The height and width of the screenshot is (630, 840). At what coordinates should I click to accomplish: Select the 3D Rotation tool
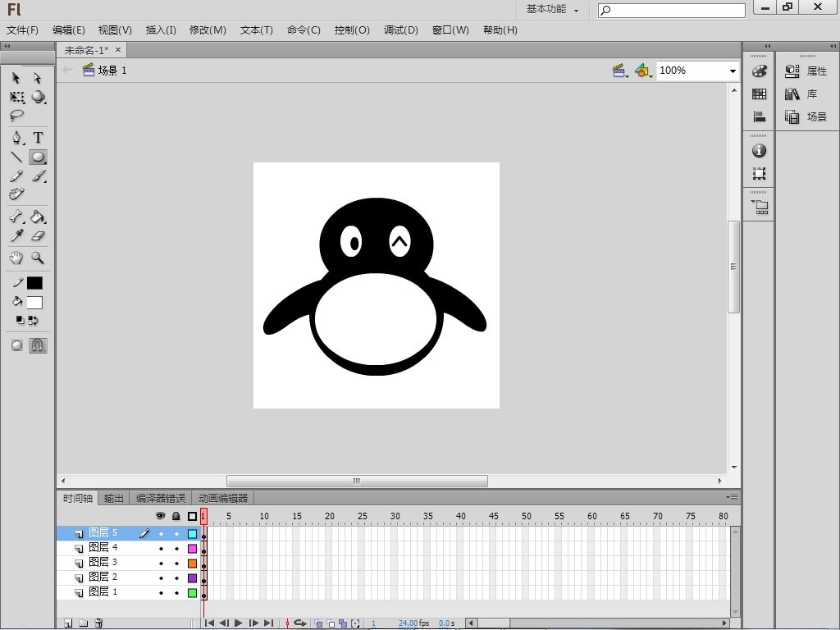coord(38,97)
